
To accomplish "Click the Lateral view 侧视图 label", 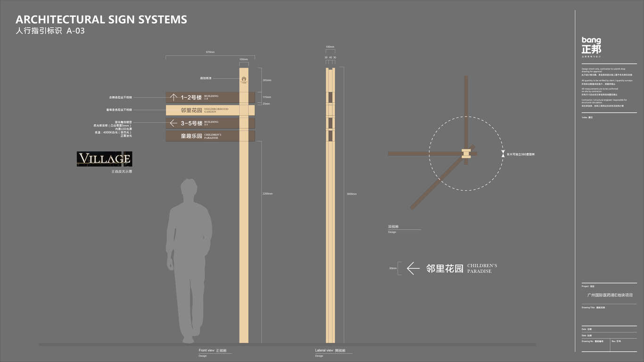I will [x=330, y=351].
